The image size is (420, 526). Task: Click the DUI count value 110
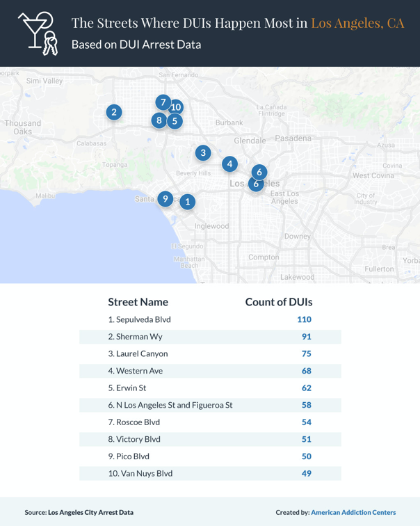305,319
